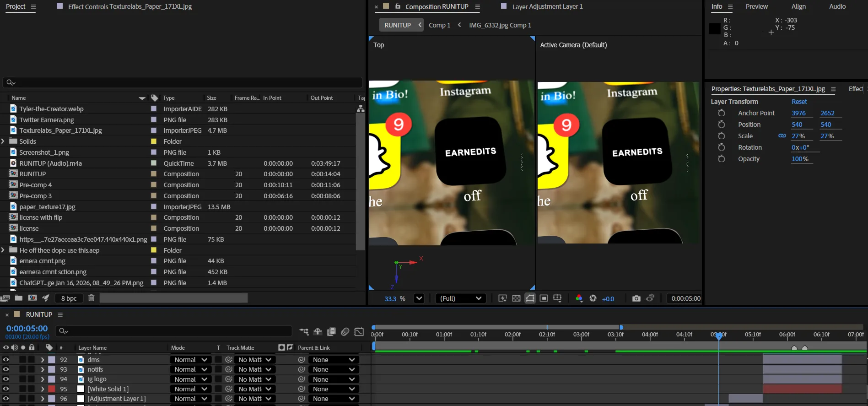Click the Scale constrain proportions link icon
868x406 pixels.
click(x=782, y=136)
